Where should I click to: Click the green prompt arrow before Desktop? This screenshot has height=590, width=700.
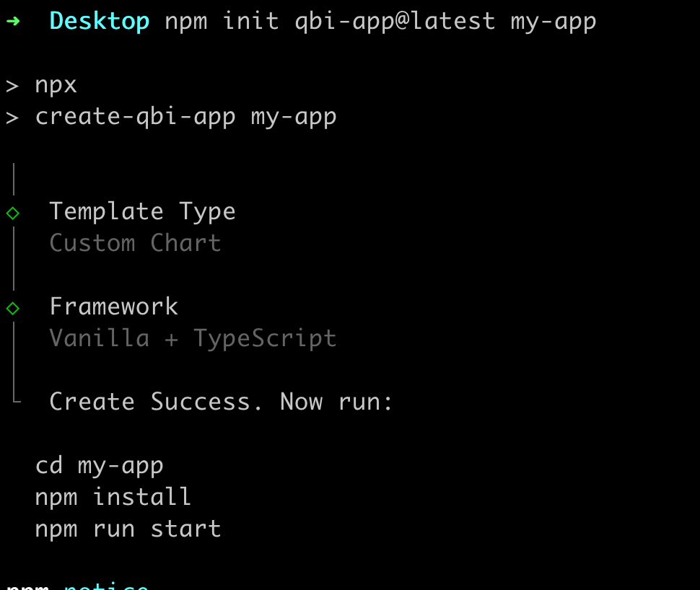[13, 21]
